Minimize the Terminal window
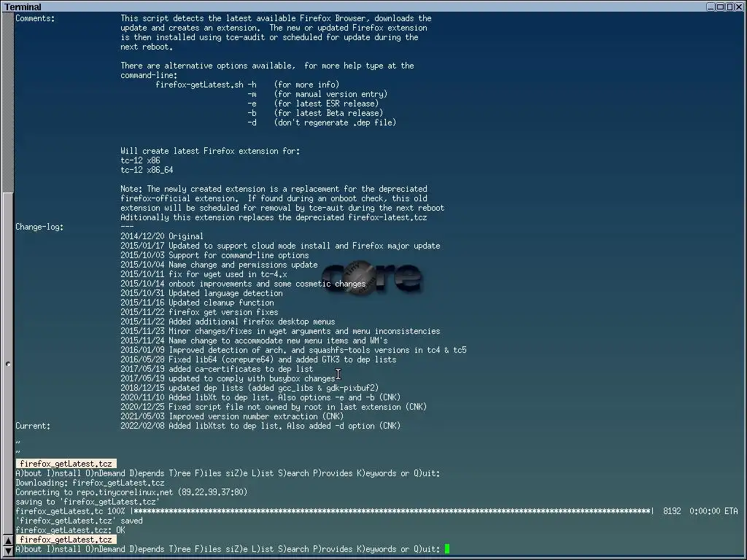This screenshot has height=560, width=747. tap(711, 7)
